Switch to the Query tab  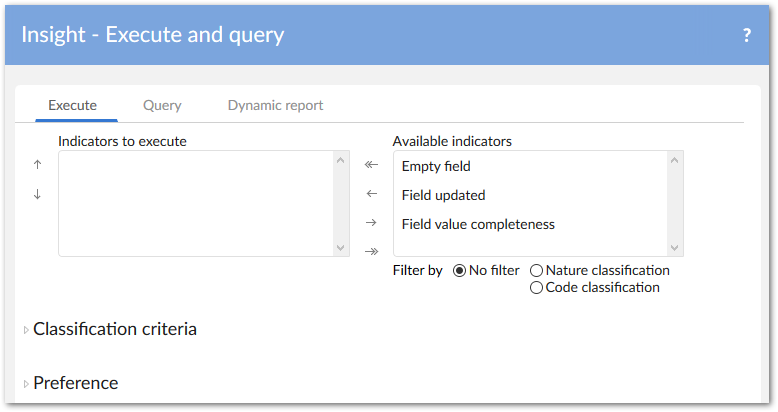(162, 105)
